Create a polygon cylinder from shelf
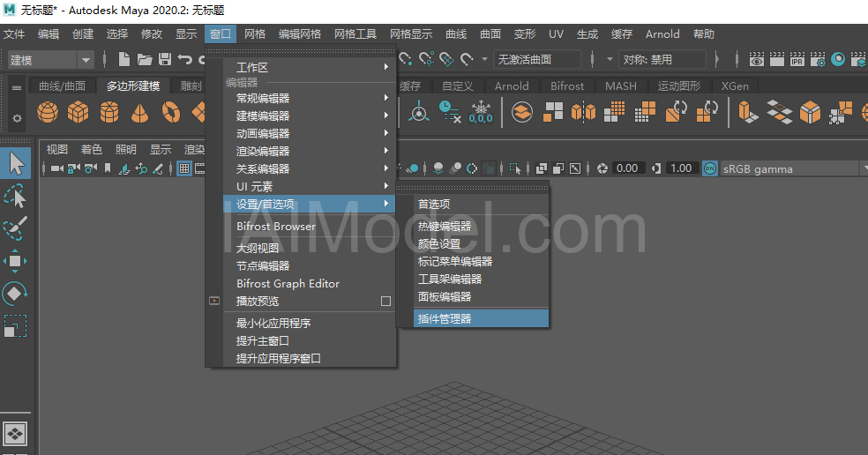 [109, 112]
